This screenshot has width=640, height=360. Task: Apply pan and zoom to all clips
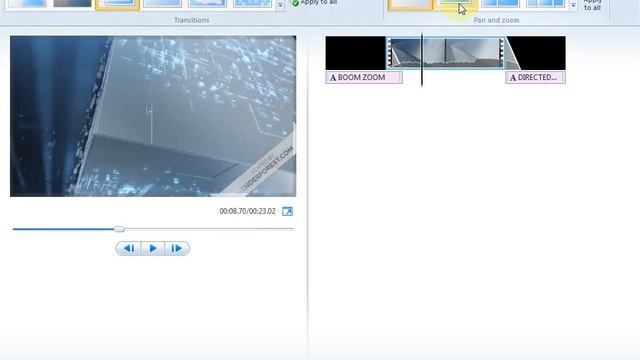tap(592, 5)
